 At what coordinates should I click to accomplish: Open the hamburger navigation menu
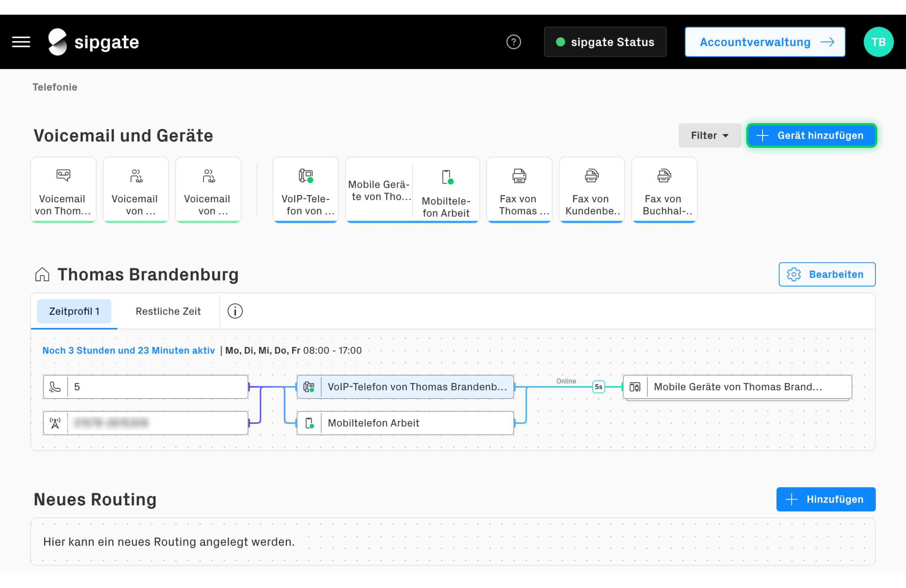coord(21,42)
